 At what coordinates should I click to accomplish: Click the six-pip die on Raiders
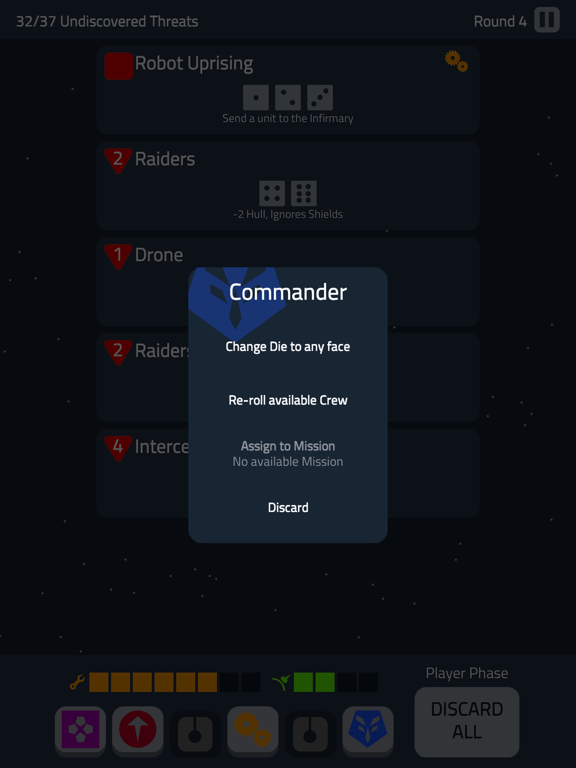(x=304, y=193)
